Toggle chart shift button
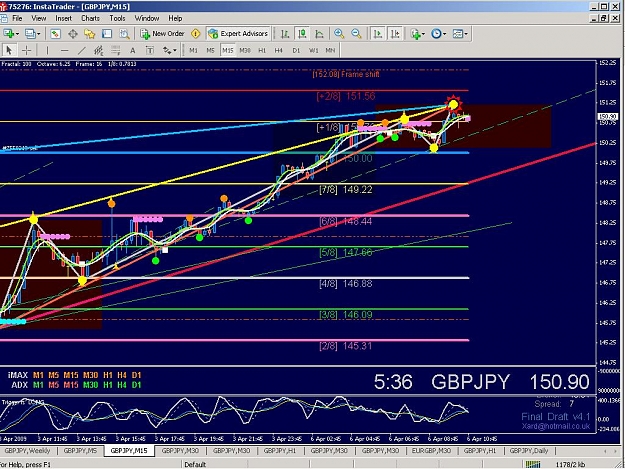Image resolution: width=625 pixels, height=469 pixels. pyautogui.click(x=395, y=34)
